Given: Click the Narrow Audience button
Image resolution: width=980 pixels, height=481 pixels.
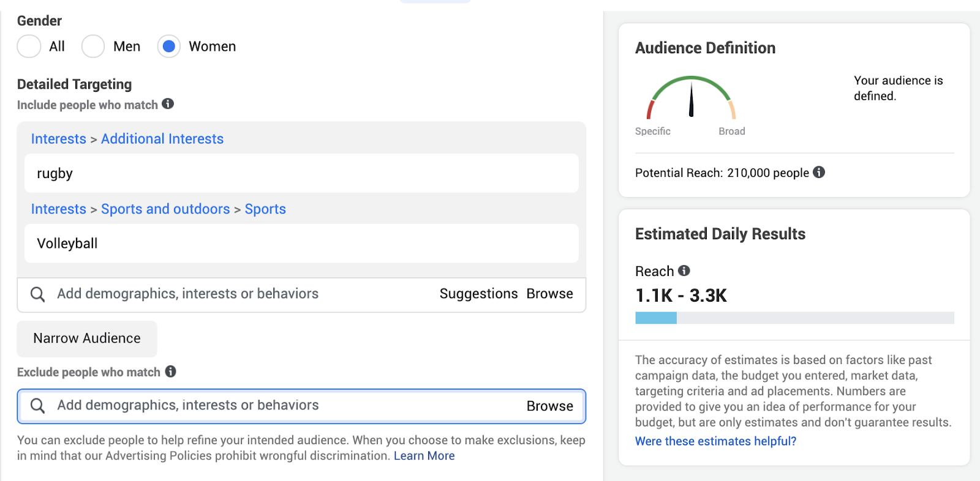Looking at the screenshot, I should coord(87,338).
